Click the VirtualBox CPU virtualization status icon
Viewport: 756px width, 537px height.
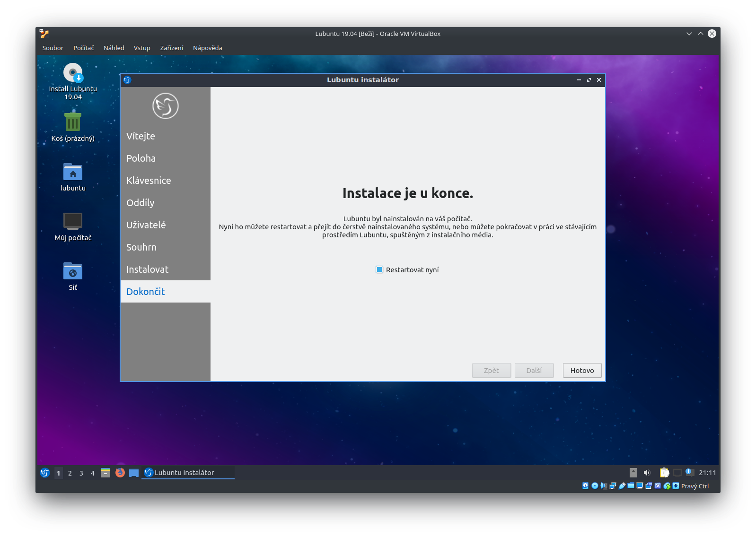point(658,486)
